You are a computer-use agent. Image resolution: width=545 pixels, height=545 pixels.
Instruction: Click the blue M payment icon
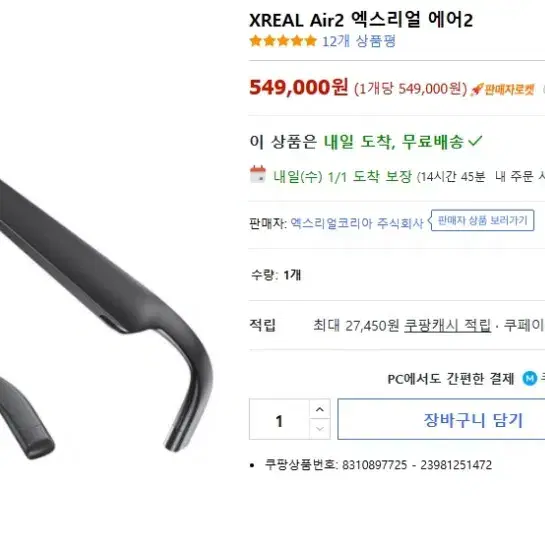click(530, 378)
